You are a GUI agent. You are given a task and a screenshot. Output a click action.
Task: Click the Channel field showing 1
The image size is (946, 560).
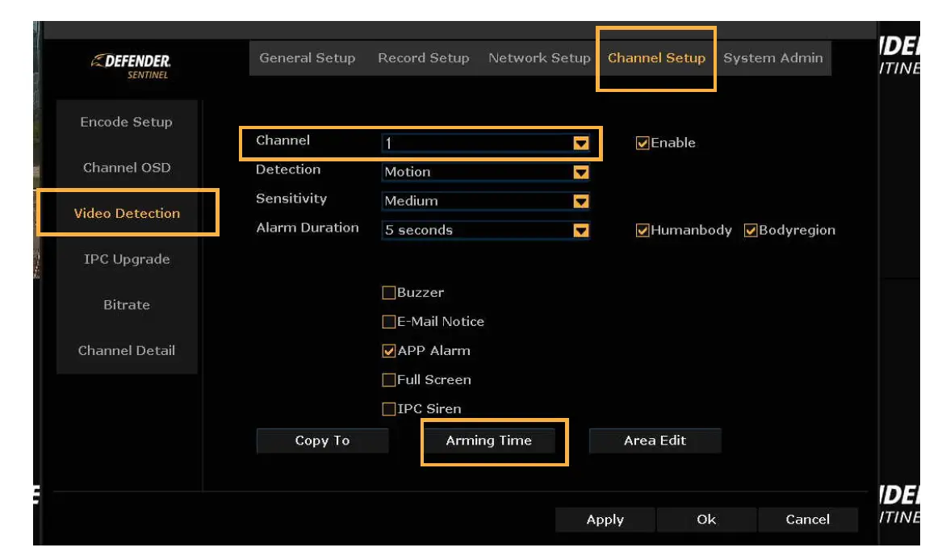pos(485,143)
